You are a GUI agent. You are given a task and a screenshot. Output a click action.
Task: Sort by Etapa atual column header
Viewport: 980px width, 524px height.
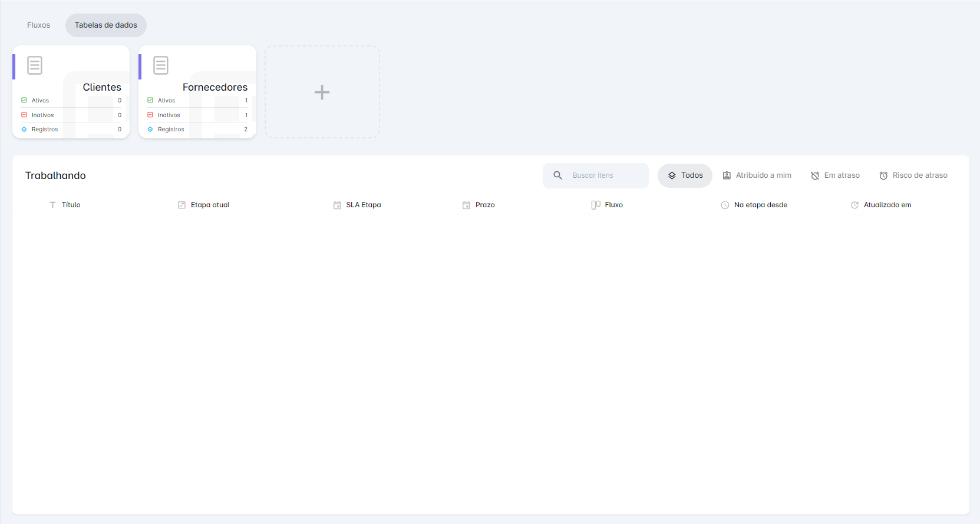coord(210,205)
